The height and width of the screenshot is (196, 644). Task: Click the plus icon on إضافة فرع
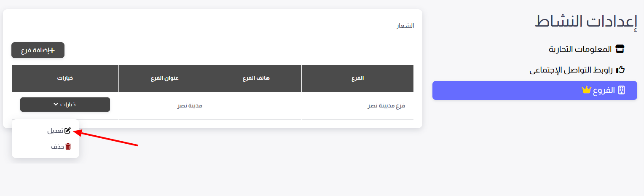click(x=53, y=51)
